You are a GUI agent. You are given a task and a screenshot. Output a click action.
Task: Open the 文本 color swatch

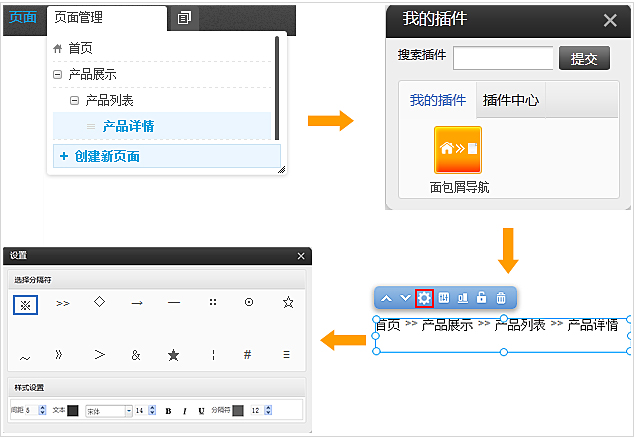72,410
